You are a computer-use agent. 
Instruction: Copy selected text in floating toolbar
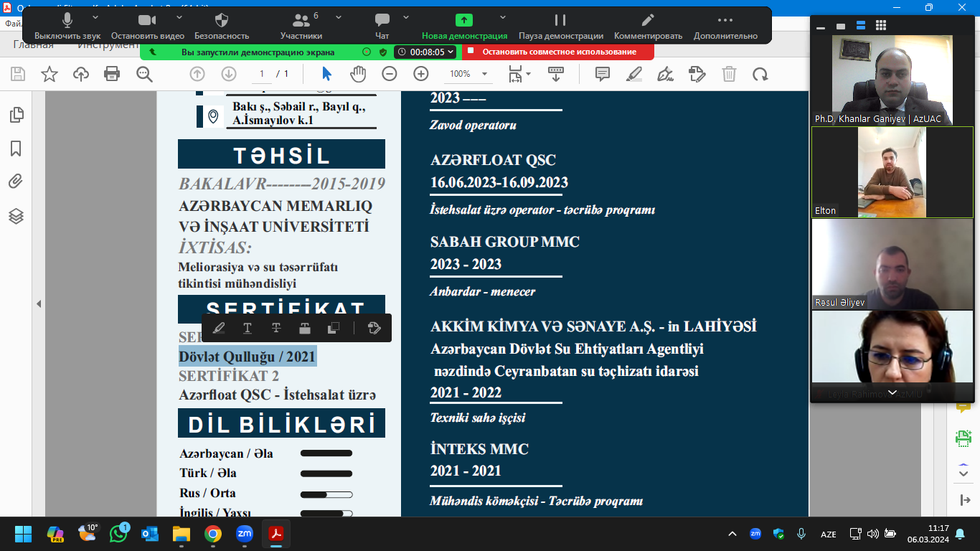(x=334, y=328)
